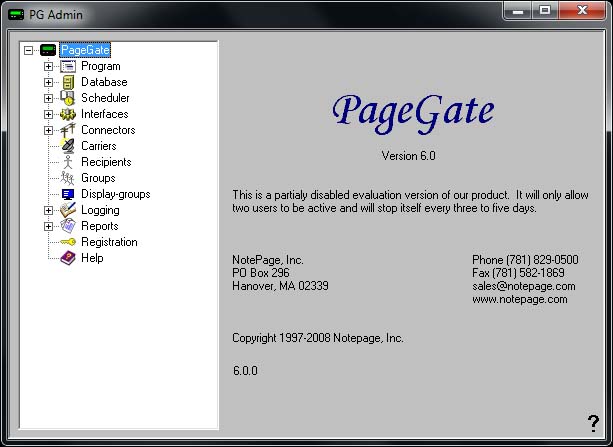Select the Connectors tree item
The image size is (613, 447).
[x=108, y=130]
